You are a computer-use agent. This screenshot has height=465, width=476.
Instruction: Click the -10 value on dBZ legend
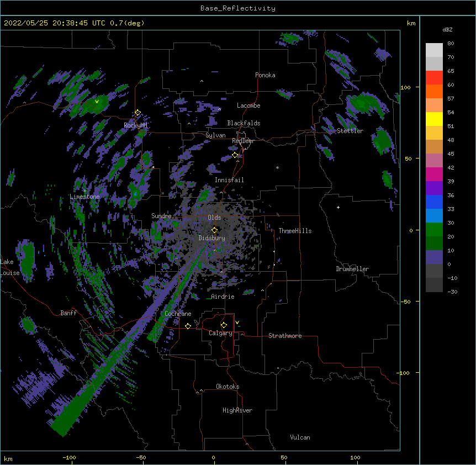point(452,278)
